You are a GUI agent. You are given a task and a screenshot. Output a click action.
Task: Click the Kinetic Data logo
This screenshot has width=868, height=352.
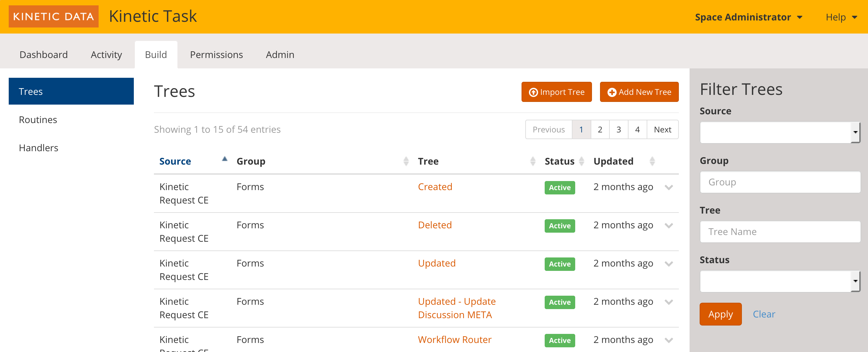tap(54, 16)
